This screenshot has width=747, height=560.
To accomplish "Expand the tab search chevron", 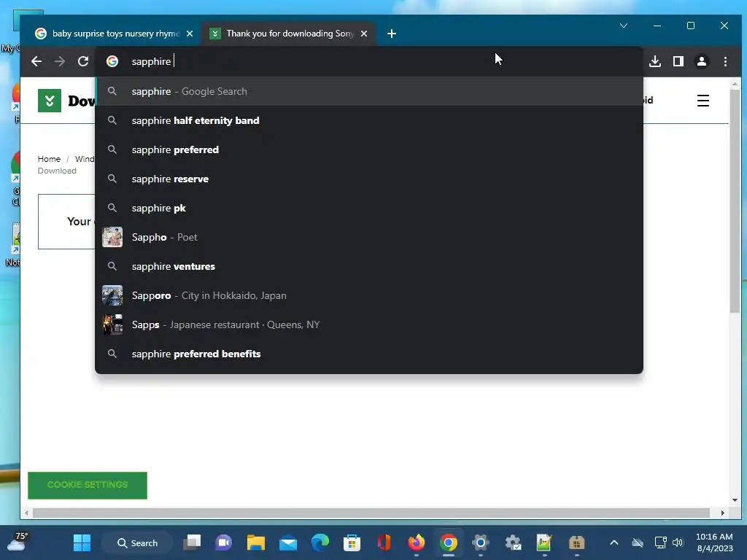I will click(624, 26).
